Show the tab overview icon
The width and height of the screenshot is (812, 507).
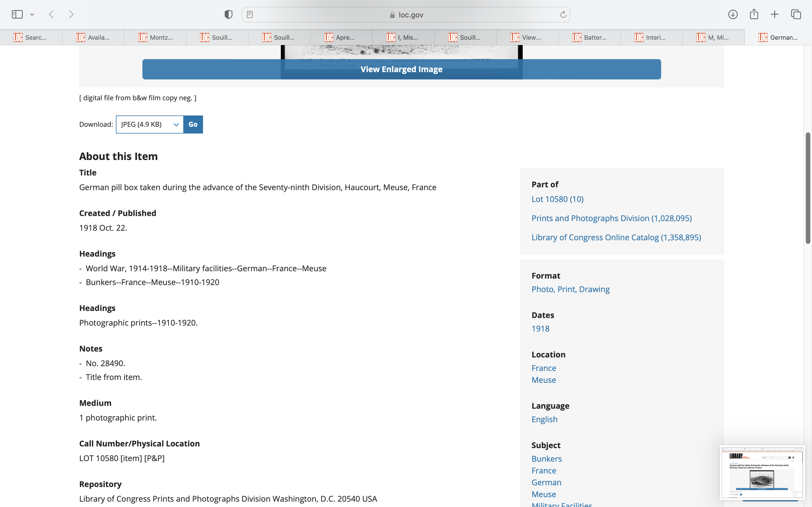pyautogui.click(x=796, y=14)
